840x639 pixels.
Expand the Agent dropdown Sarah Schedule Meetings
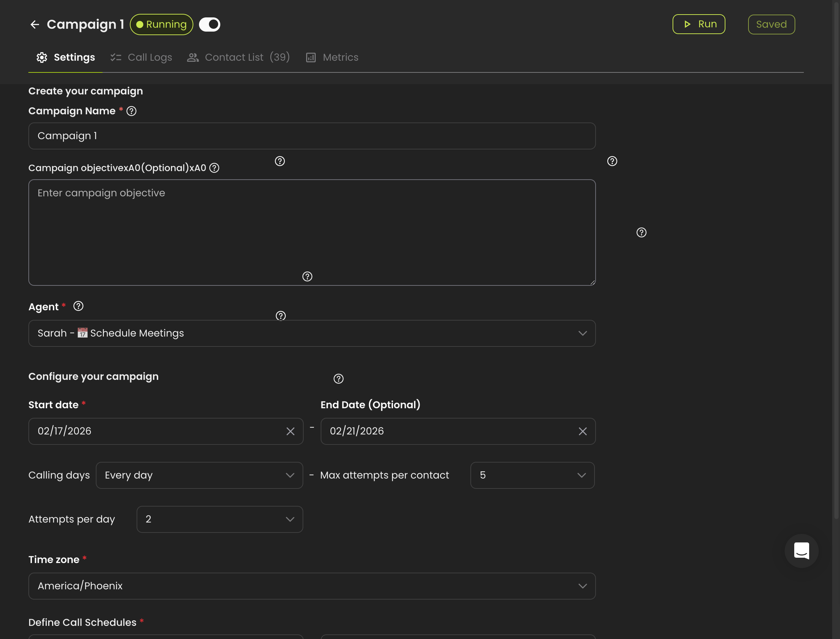[x=312, y=333]
